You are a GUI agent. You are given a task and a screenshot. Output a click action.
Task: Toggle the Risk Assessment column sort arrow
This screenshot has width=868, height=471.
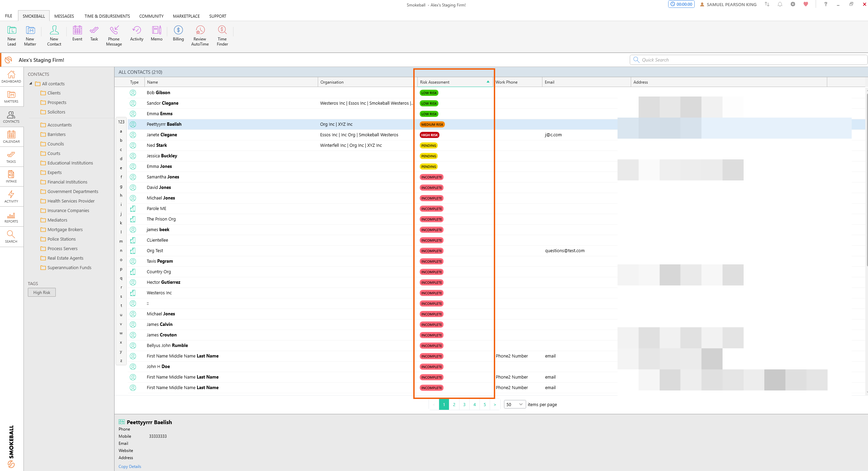click(488, 82)
